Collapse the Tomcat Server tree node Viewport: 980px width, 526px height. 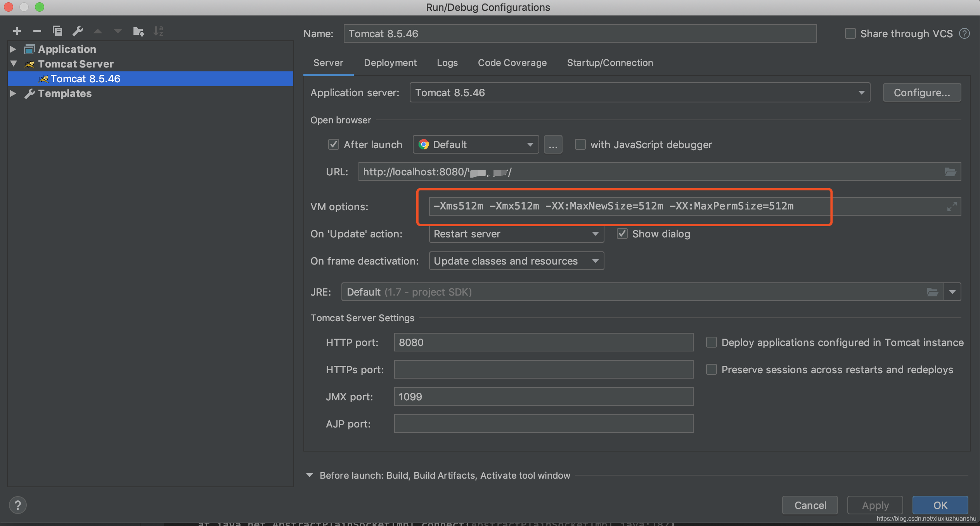(13, 64)
